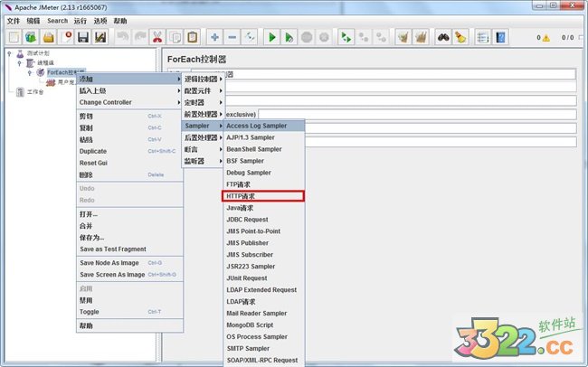Click the name input field at top

click(384, 74)
